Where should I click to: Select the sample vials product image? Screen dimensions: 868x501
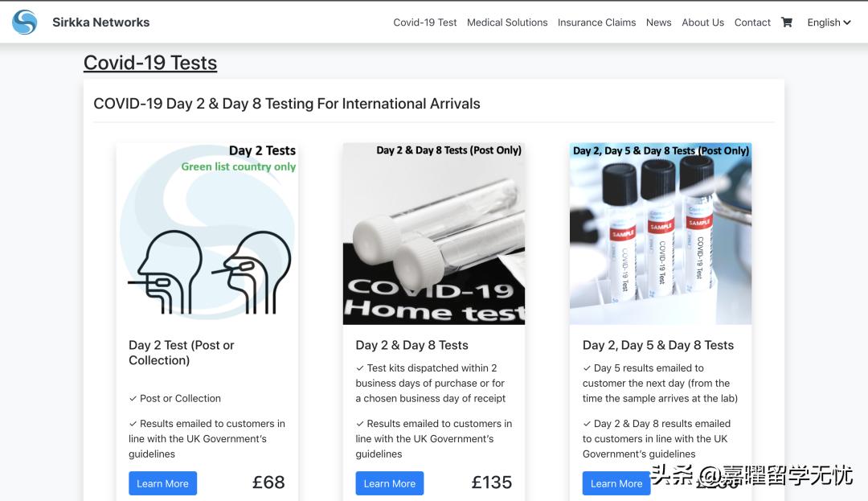click(661, 234)
